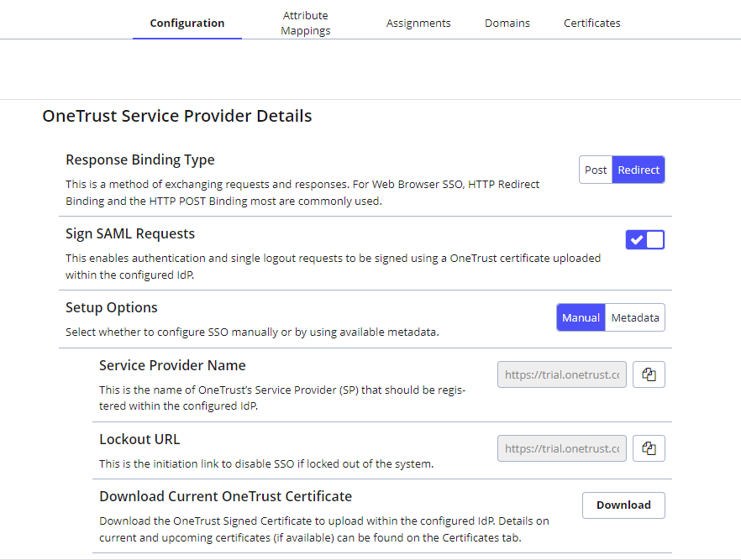The width and height of the screenshot is (741, 560).
Task: Go to the Attribute Mappings tab
Action: pyautogui.click(x=306, y=23)
